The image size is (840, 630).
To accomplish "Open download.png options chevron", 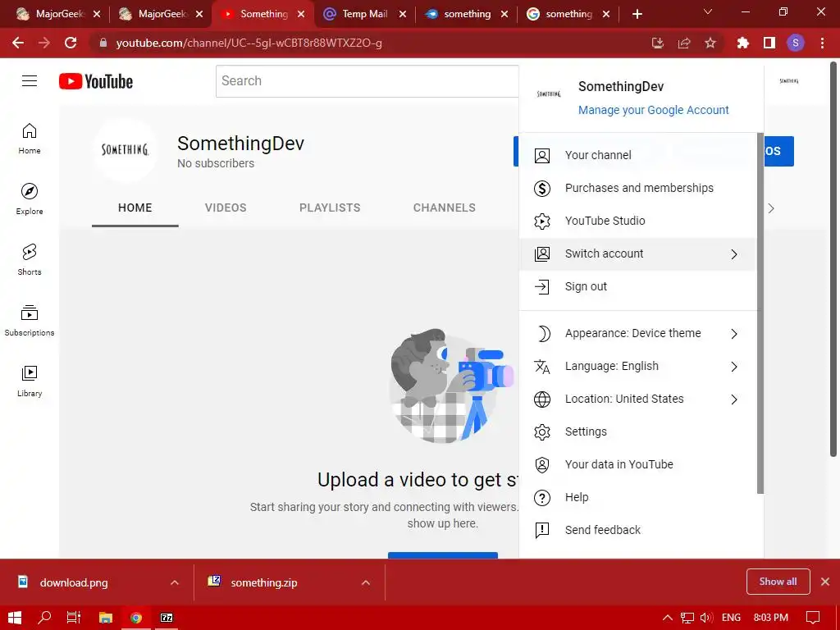I will pyautogui.click(x=175, y=582).
